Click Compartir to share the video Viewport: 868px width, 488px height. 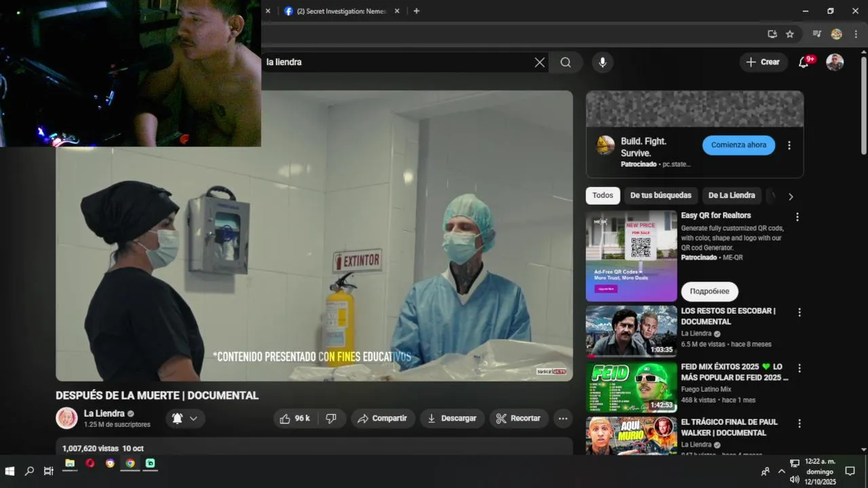coord(382,418)
